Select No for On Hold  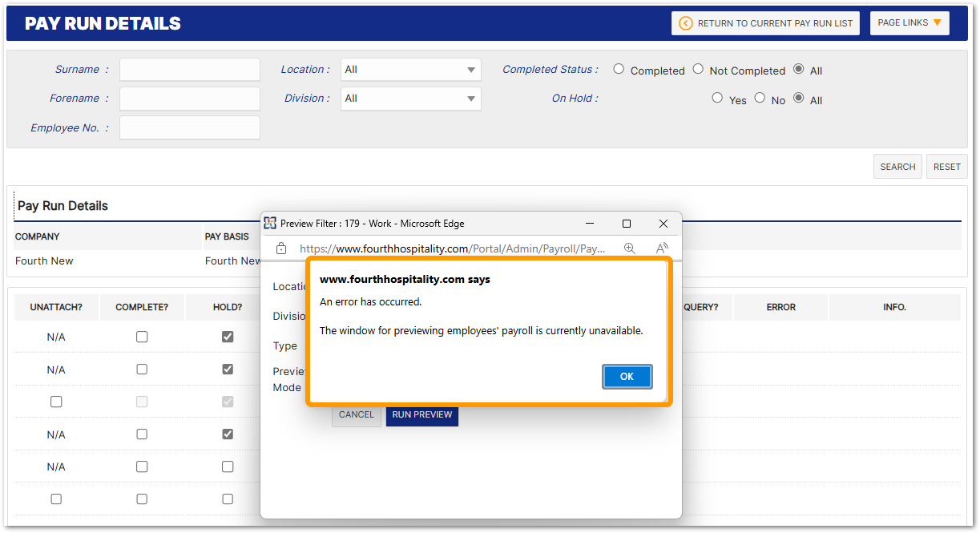[760, 98]
